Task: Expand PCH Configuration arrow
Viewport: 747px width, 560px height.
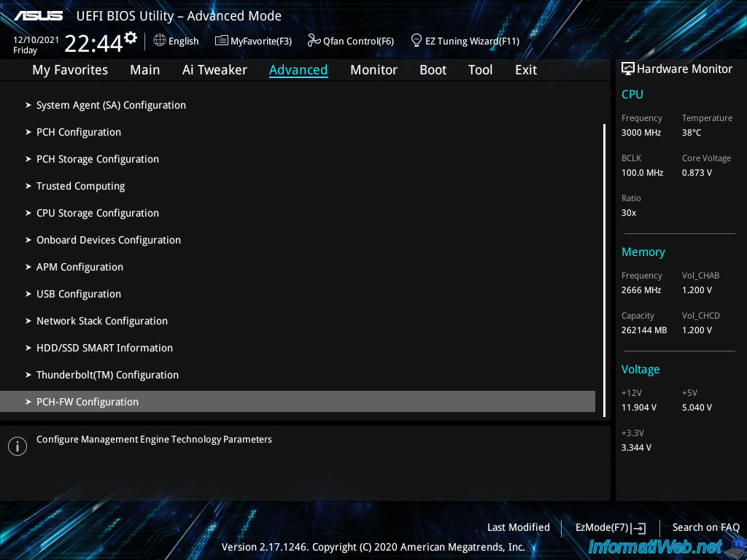Action: (28, 133)
